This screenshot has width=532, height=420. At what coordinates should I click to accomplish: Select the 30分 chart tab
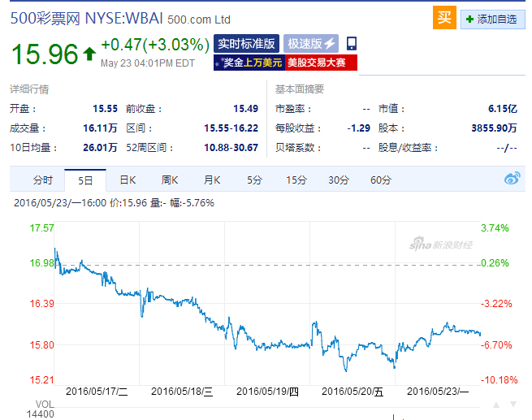click(x=339, y=180)
